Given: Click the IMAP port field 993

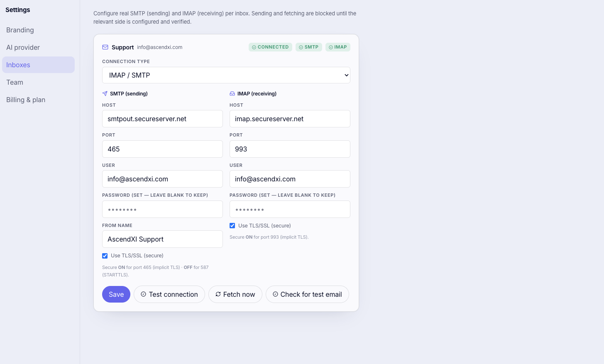Looking at the screenshot, I should [290, 149].
